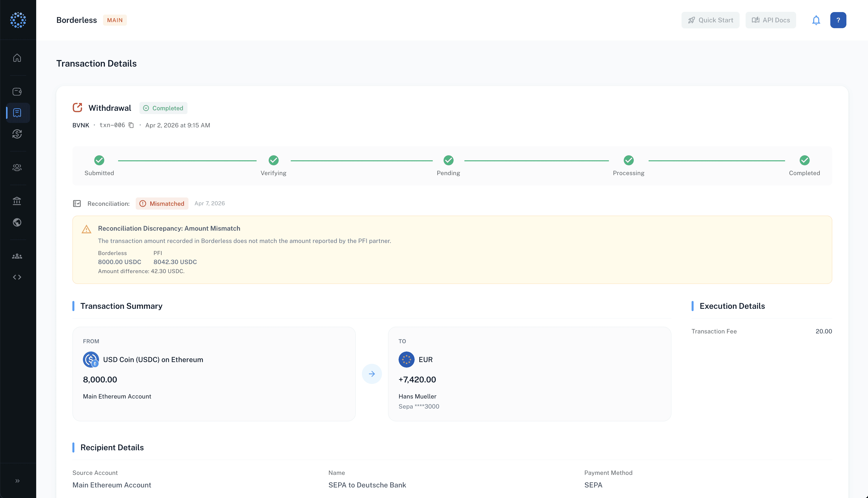Expand the sidebar with double chevron

[x=17, y=481]
